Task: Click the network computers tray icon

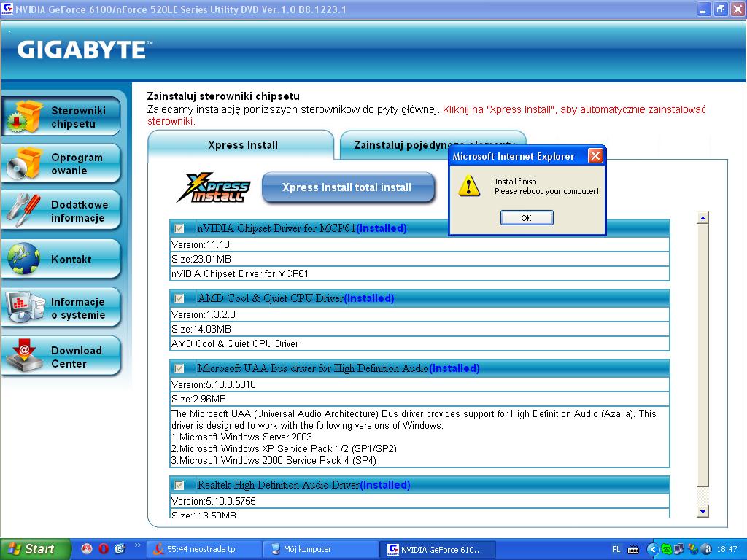Action: coord(679,550)
